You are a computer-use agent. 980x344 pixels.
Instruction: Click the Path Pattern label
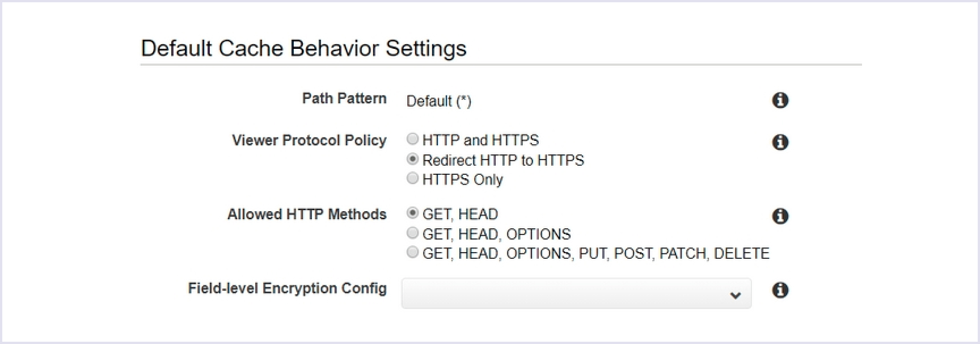344,98
